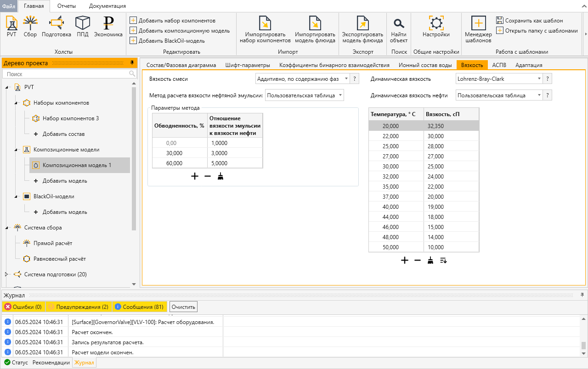This screenshot has width=588, height=369.
Task: Switch to Статус bottom tab
Action: tap(16, 363)
